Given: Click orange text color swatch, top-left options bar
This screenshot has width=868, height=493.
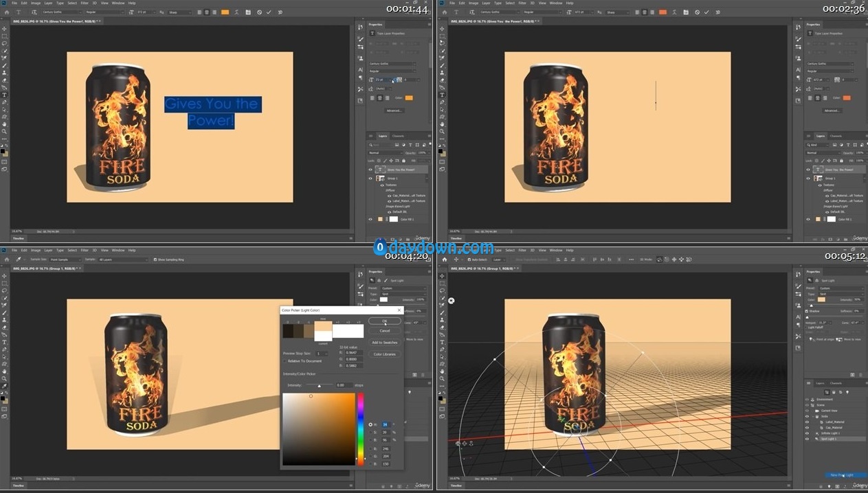Looking at the screenshot, I should tap(225, 12).
